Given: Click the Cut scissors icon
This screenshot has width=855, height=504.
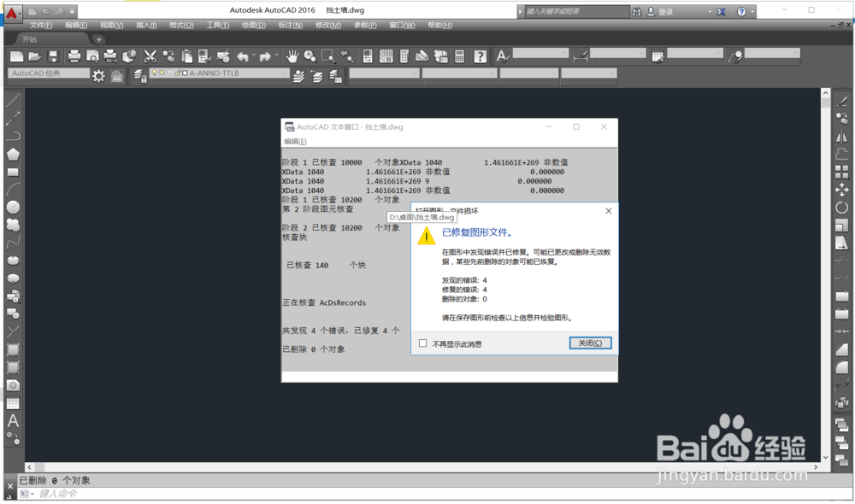Looking at the screenshot, I should (150, 56).
